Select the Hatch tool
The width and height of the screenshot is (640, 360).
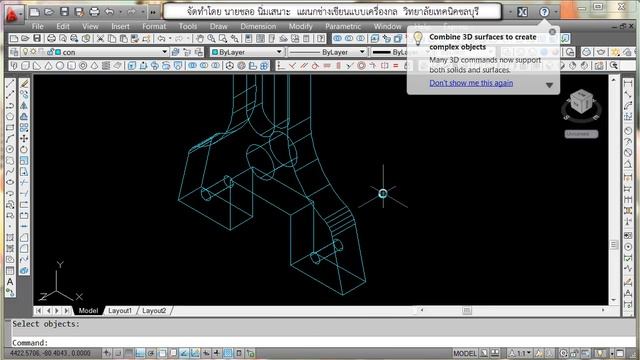point(10,238)
